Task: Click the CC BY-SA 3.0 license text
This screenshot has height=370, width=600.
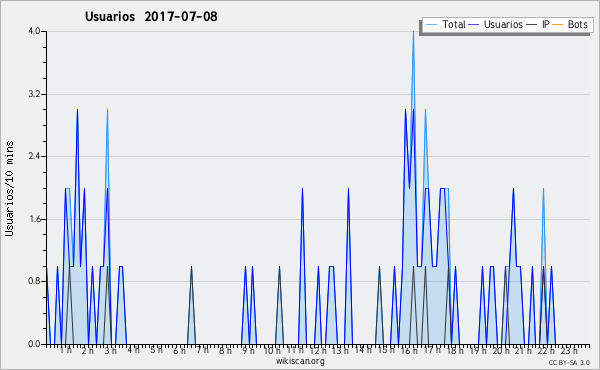Action: [x=569, y=362]
